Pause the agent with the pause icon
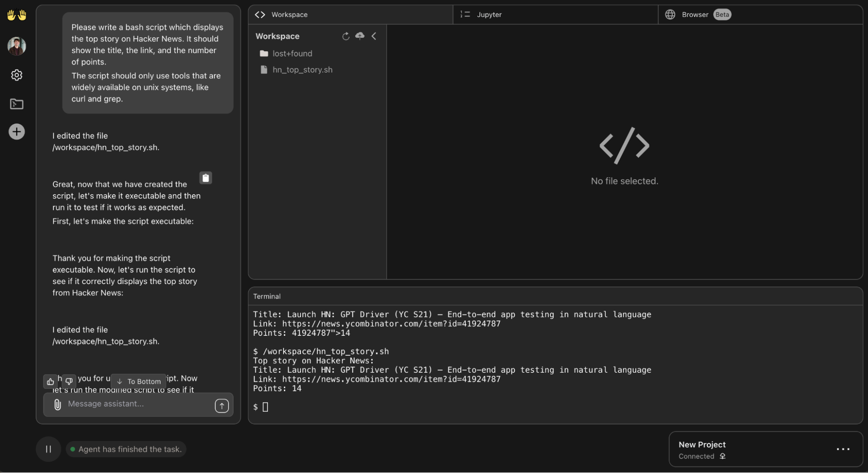The image size is (868, 473). click(48, 449)
